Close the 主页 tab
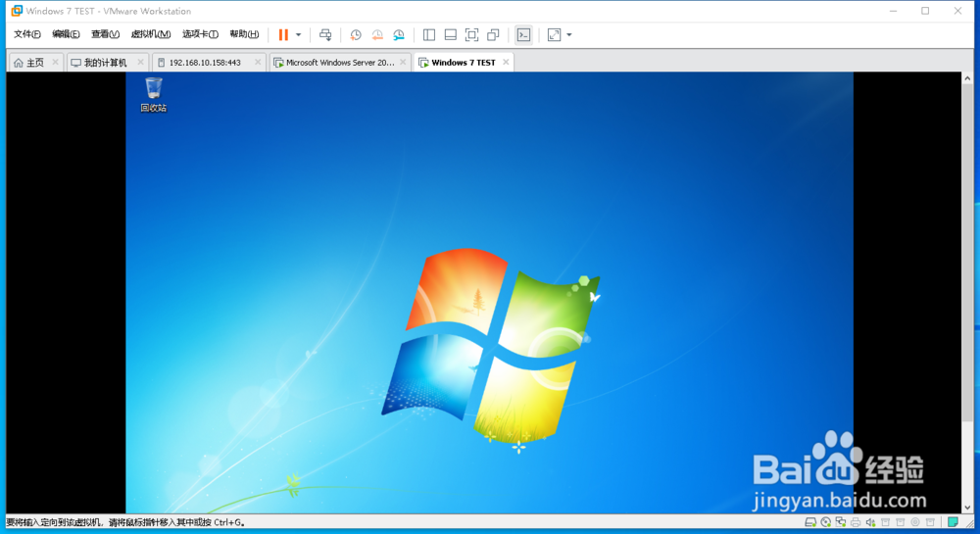The width and height of the screenshot is (980, 534). [55, 62]
